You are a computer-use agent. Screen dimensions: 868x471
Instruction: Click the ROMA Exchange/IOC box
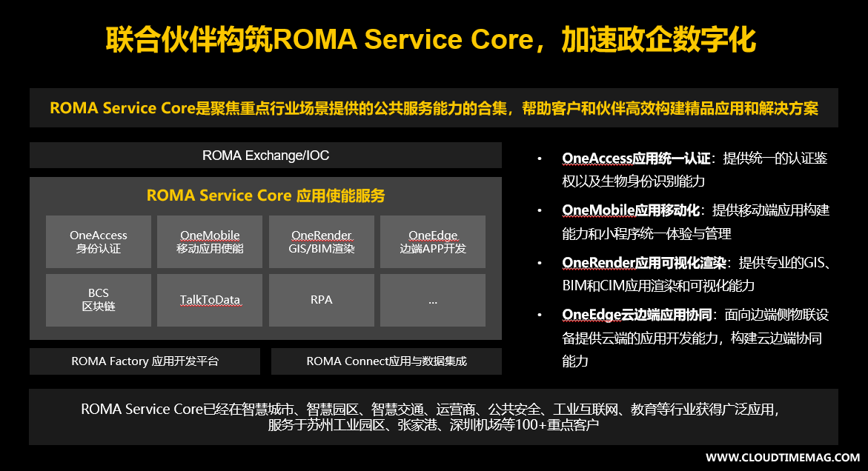(x=265, y=156)
